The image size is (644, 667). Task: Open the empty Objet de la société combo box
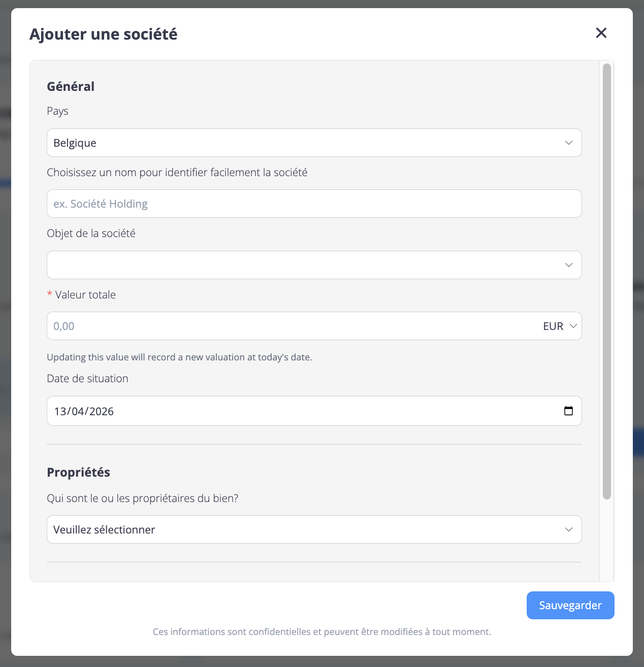click(305, 265)
